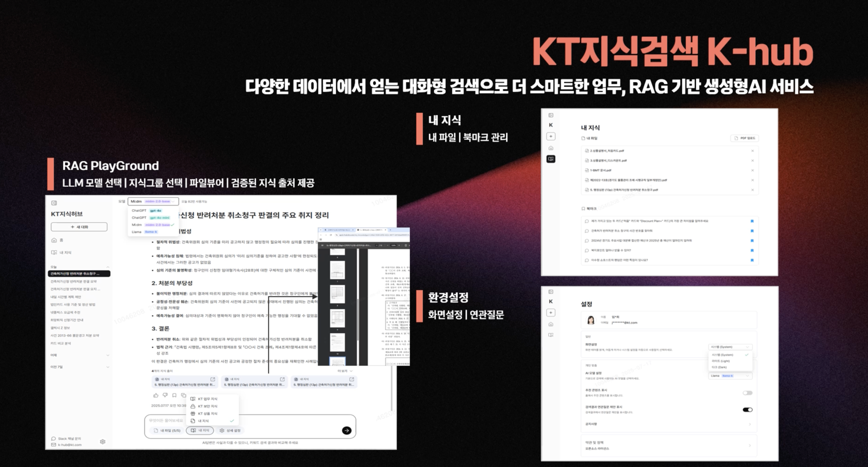868x467 pixels.
Task: Toggle 추천 콘텐츠 표시 switch
Action: click(x=747, y=393)
